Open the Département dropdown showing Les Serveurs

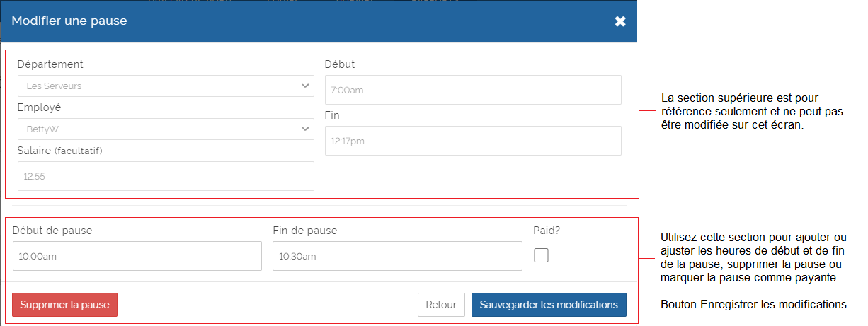pos(166,86)
